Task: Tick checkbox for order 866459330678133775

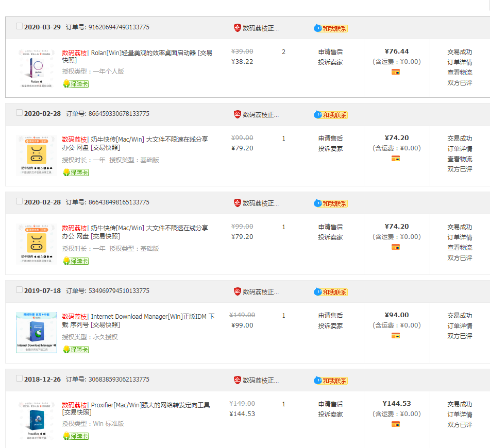Action: coord(19,113)
